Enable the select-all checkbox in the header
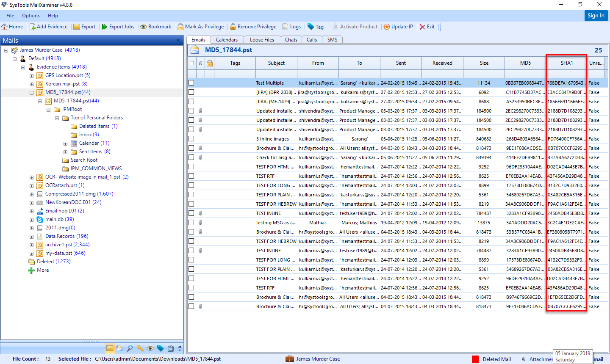 191,63
